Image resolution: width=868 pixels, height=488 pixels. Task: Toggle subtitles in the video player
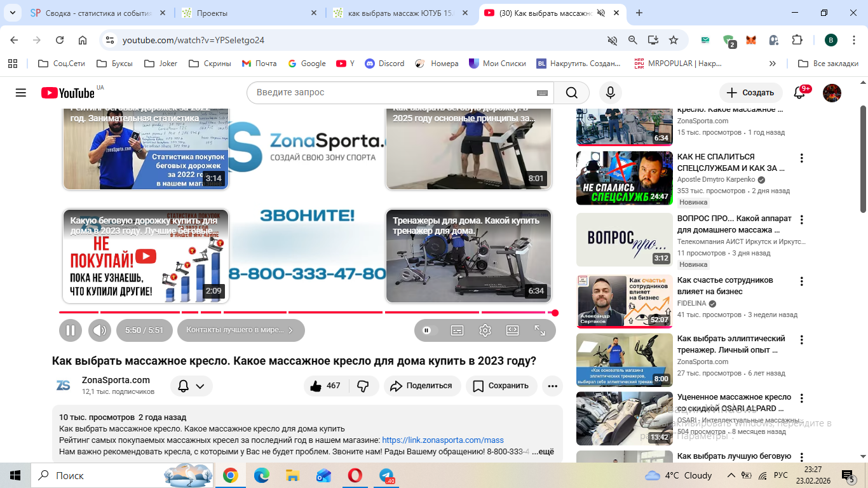457,330
